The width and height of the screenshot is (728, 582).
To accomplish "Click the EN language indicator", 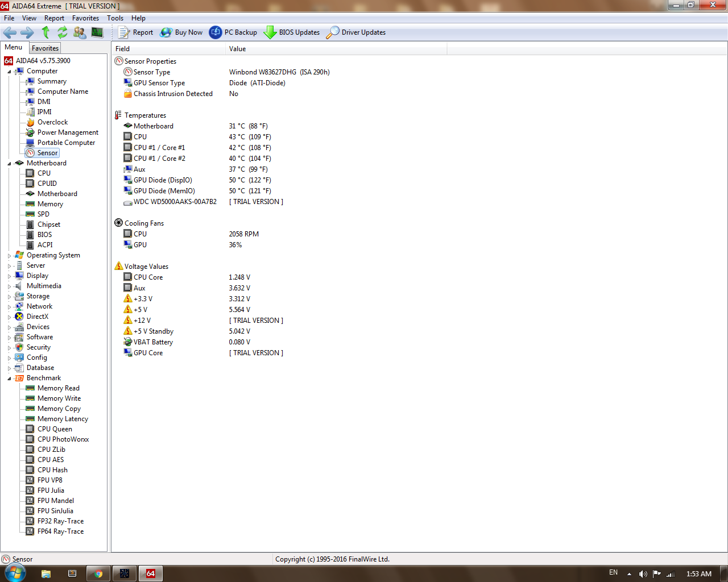I will (x=613, y=573).
